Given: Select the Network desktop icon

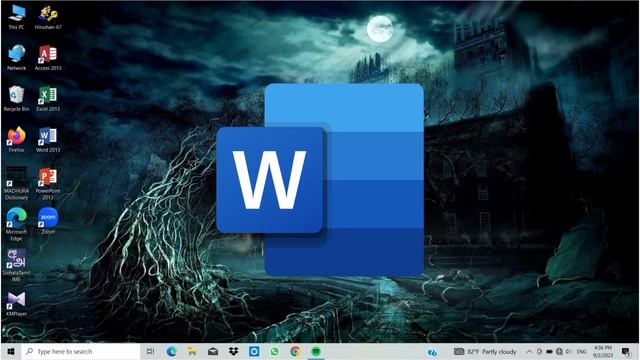Looking at the screenshot, I should click(x=16, y=58).
